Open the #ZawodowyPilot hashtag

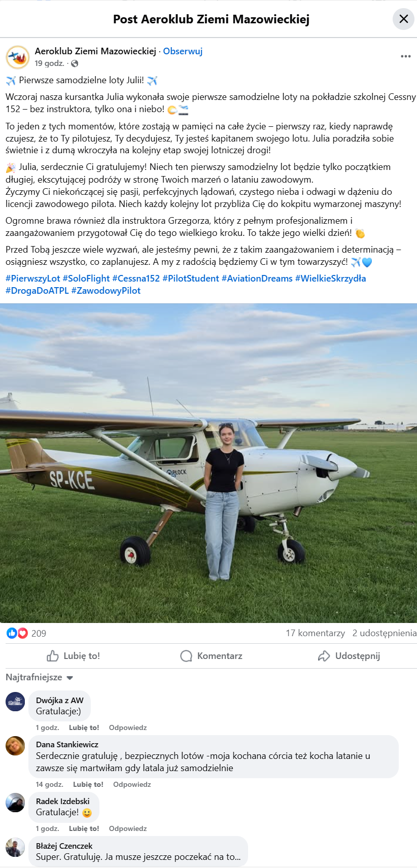(x=106, y=291)
